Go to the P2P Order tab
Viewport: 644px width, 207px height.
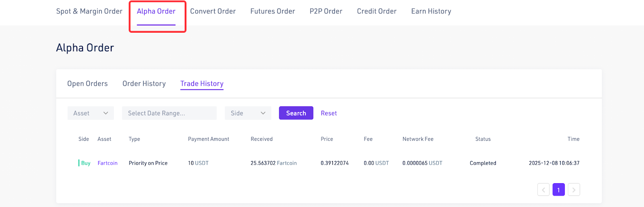pyautogui.click(x=326, y=11)
